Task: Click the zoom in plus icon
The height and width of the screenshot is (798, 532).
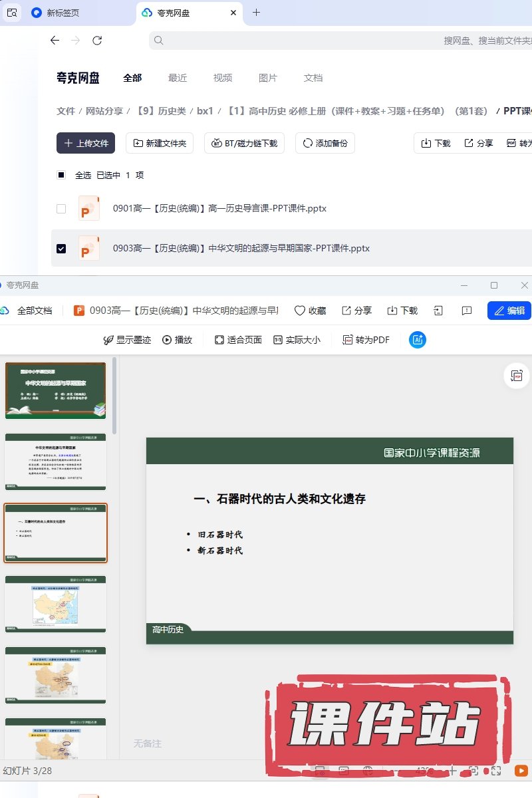Action: [453, 771]
